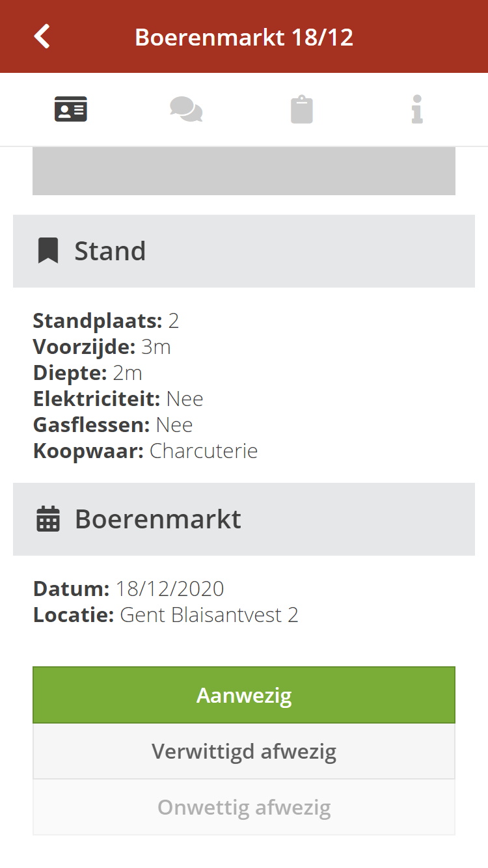This screenshot has height=868, width=488.
Task: Switch to the clipboard tab
Action: coord(301,109)
